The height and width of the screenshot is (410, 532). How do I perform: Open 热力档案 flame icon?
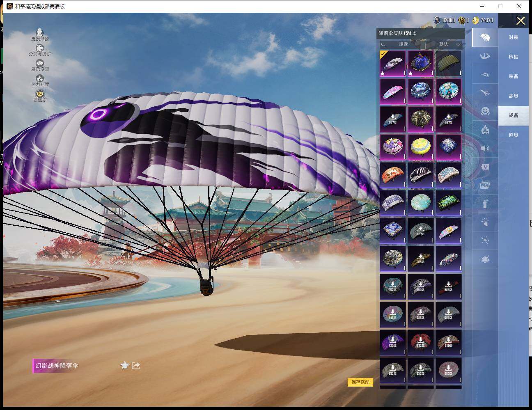coord(40,79)
